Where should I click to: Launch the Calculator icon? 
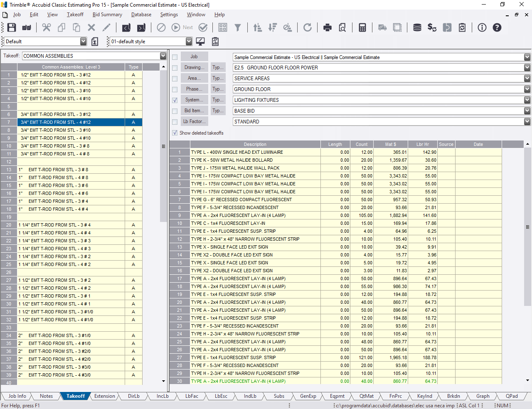[x=362, y=27]
